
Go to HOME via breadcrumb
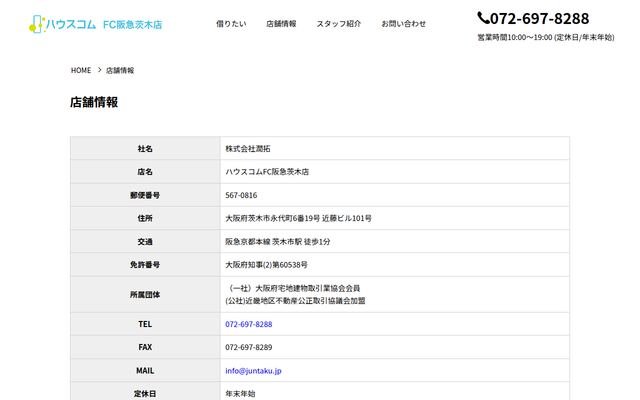(x=81, y=70)
